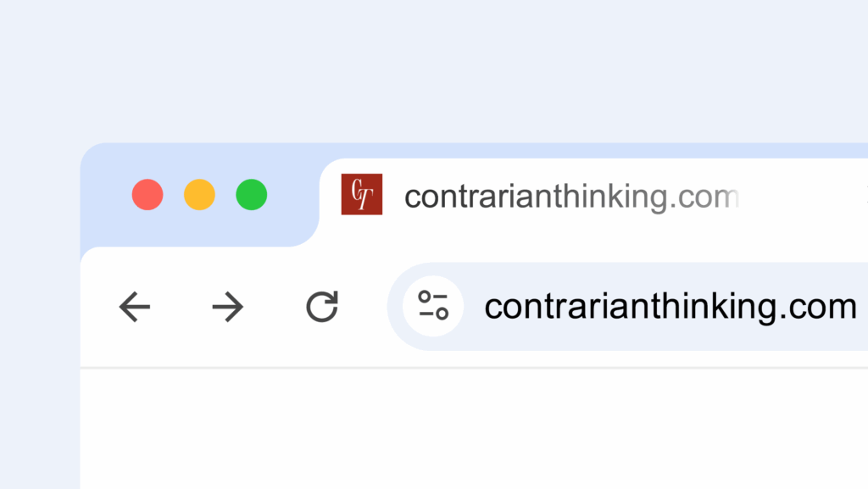Image resolution: width=868 pixels, height=489 pixels.
Task: Focus the address bar URL text
Action: click(x=670, y=307)
